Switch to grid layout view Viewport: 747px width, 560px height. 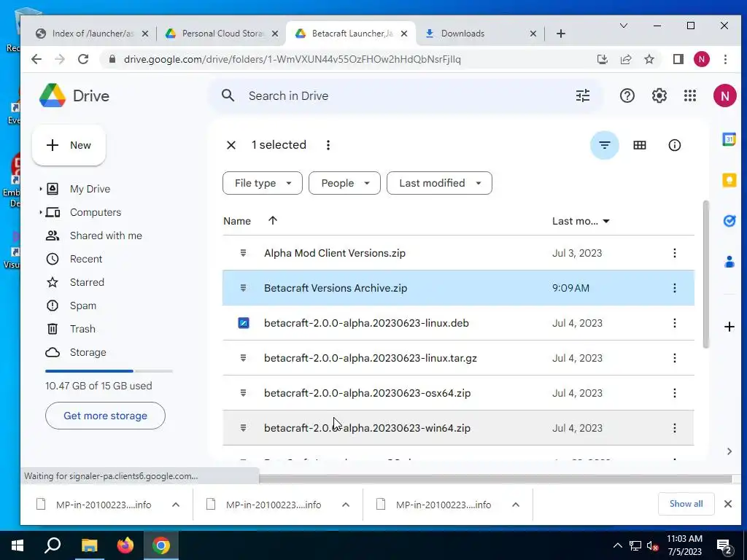pyautogui.click(x=639, y=145)
